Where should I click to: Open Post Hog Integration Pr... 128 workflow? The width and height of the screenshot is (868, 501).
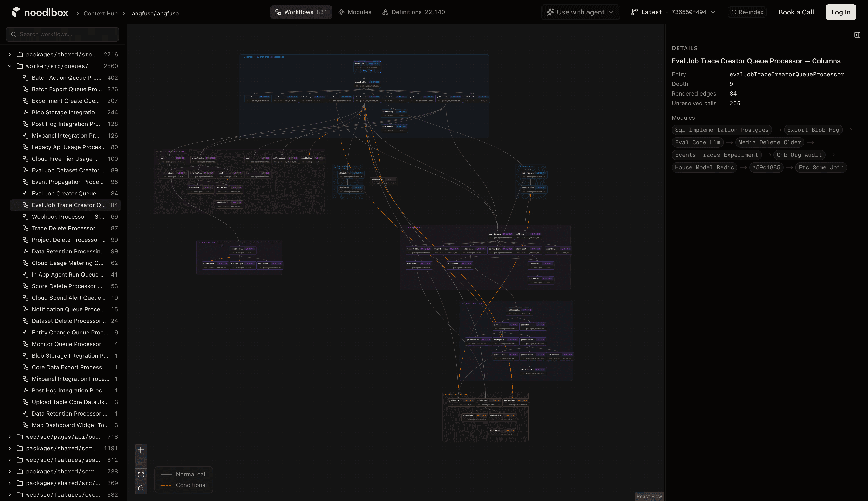point(65,124)
